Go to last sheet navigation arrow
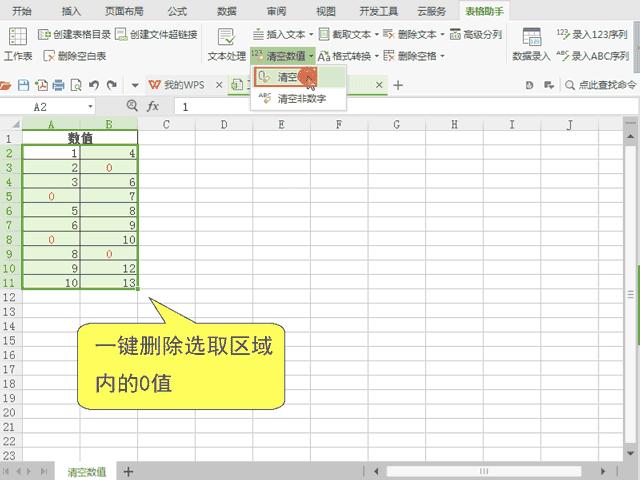The image size is (640, 480). click(x=44, y=471)
